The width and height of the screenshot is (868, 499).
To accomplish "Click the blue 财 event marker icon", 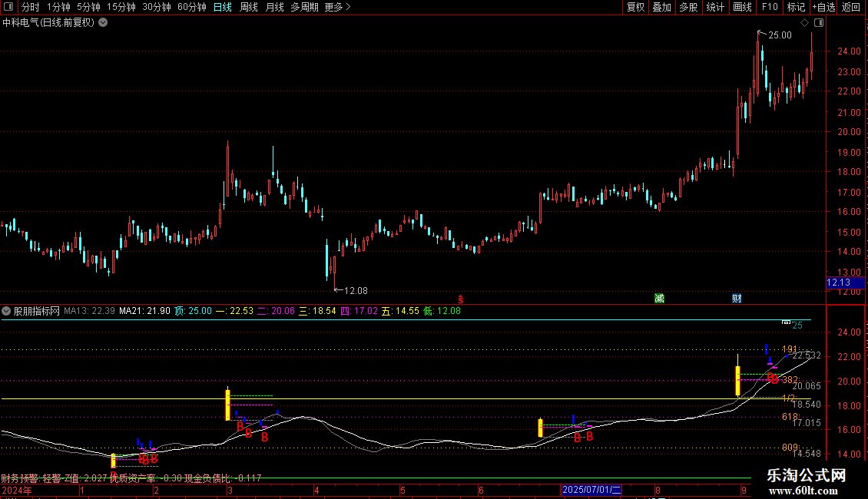I will pos(737,298).
